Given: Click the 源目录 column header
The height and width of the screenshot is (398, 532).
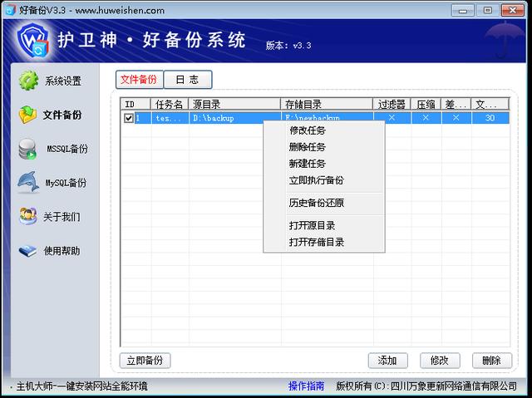Looking at the screenshot, I should pos(234,104).
